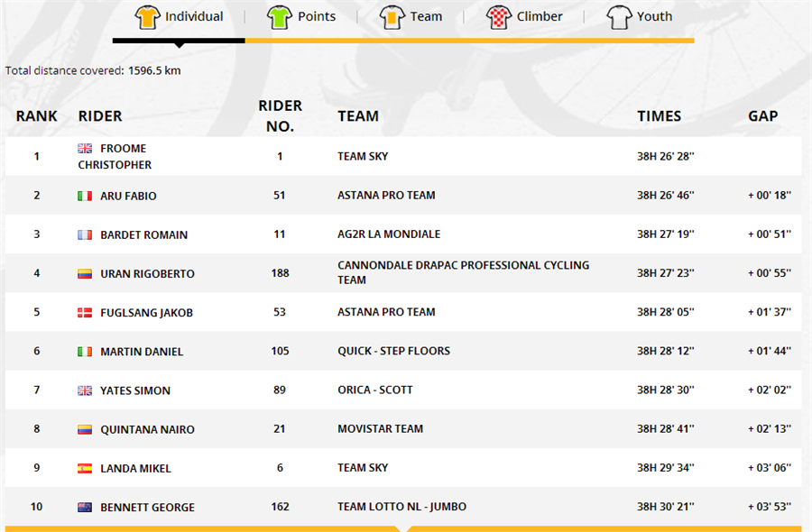This screenshot has height=532, width=812.
Task: Open the Youth classification tab
Action: (640, 16)
